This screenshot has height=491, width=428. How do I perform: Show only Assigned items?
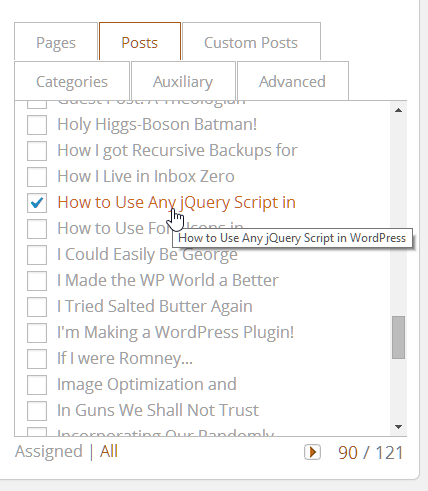coord(49,452)
